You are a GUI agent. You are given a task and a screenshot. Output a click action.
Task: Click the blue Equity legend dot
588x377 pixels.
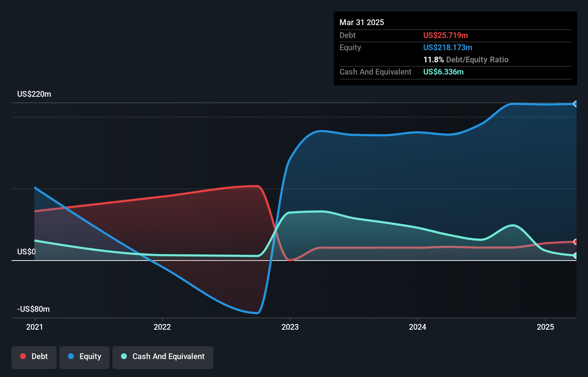71,356
